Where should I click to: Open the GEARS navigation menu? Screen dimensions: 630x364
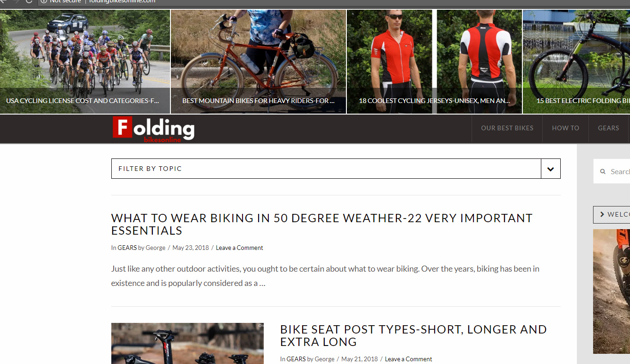(608, 128)
